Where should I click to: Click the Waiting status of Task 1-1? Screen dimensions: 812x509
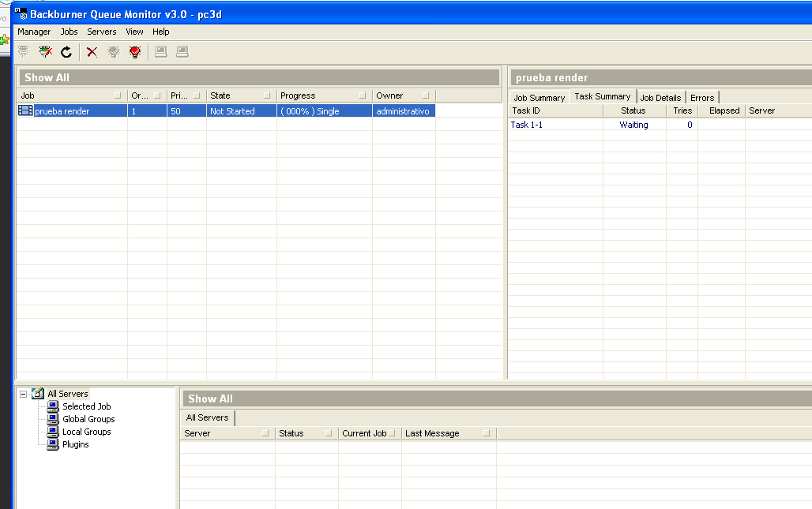tap(633, 125)
